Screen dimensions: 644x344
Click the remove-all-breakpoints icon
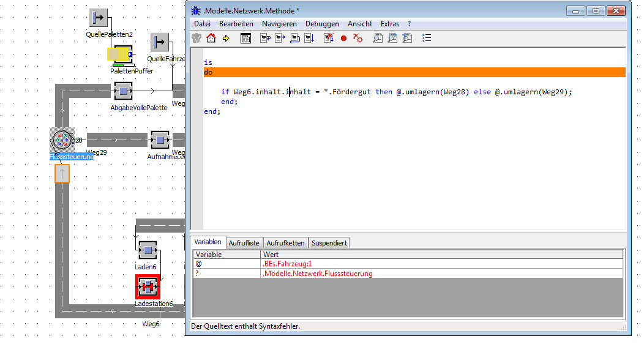tap(358, 38)
